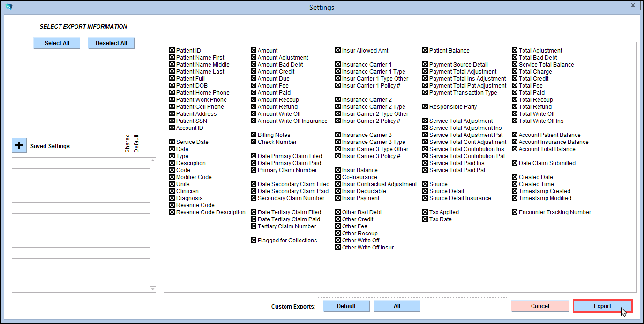The image size is (644, 324).
Task: Toggle Encounter Tracking Number checkbox
Action: coord(515,212)
